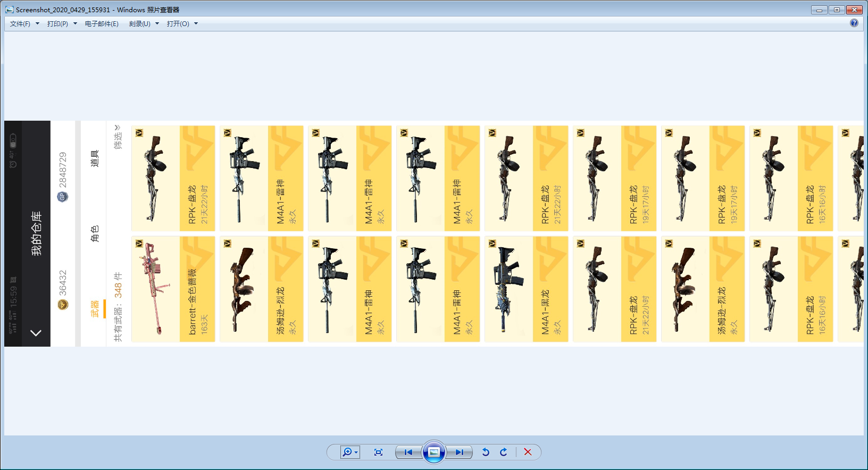Open the 打开(O) menu
The image size is (868, 470).
click(182, 23)
